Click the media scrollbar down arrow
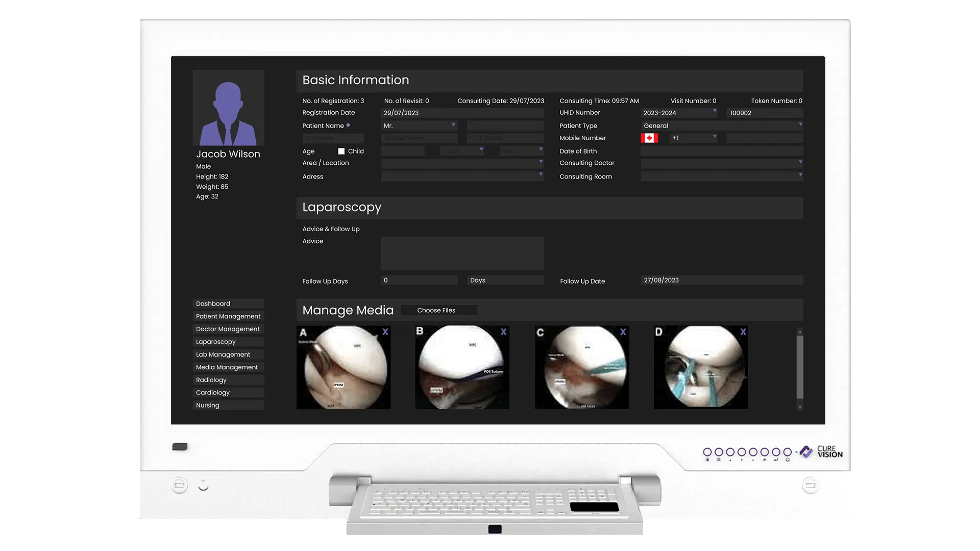This screenshot has width=980, height=551. click(x=800, y=407)
